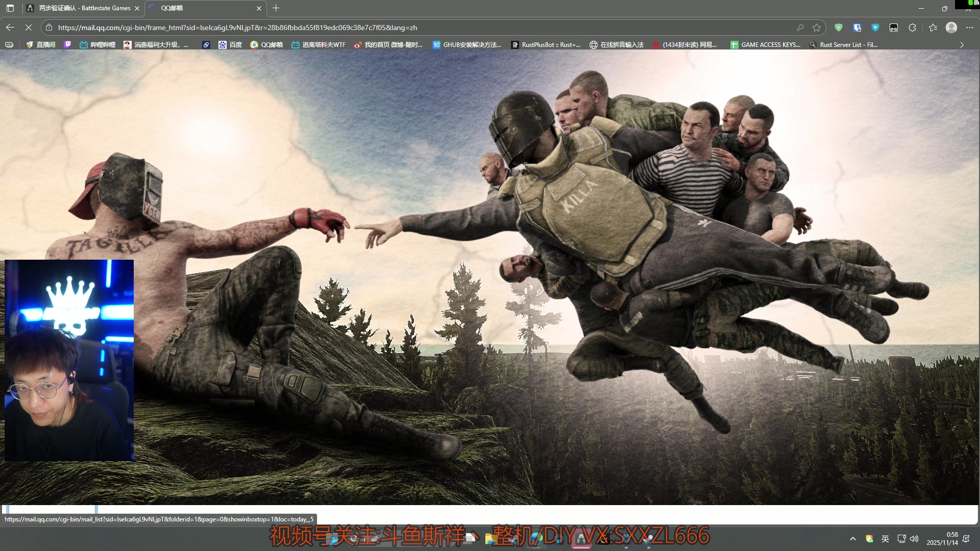Open the browser Extensions puzzle icon

point(912,28)
